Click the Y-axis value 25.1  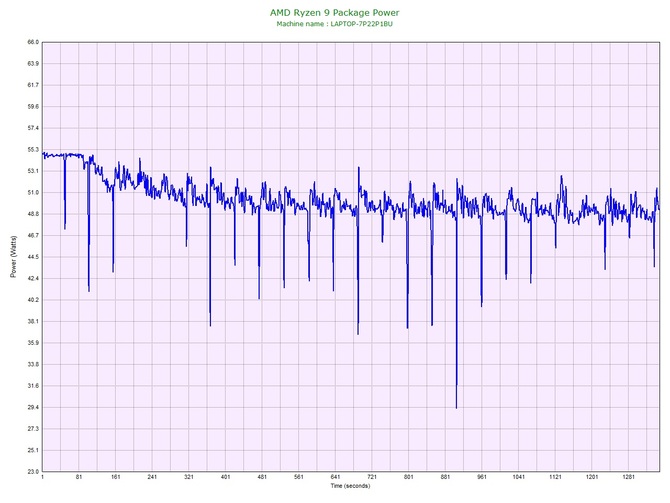(33, 450)
